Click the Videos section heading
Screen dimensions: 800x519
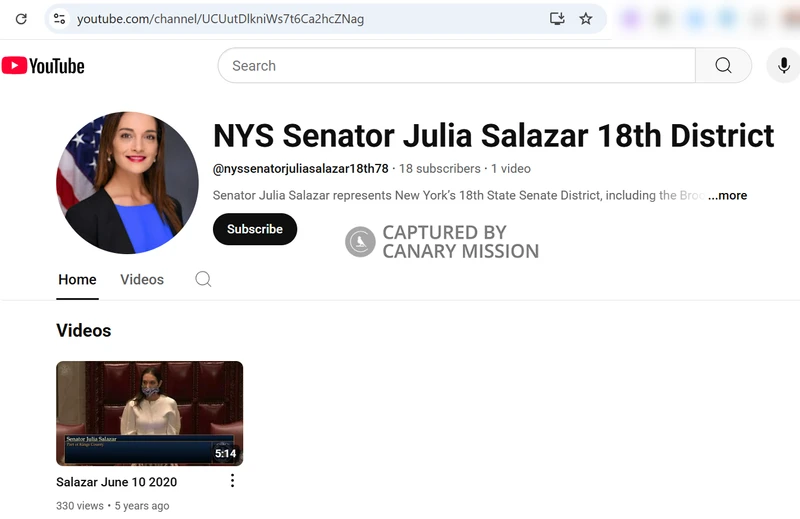pos(84,331)
